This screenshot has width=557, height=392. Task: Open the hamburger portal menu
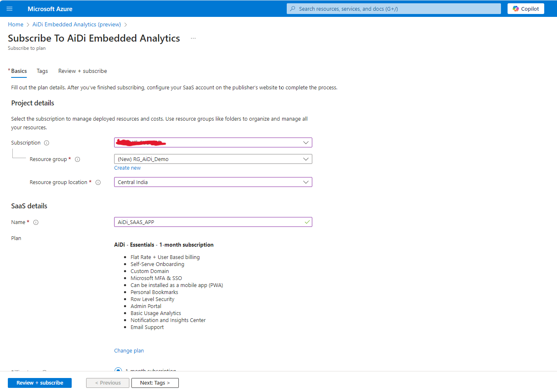point(9,9)
